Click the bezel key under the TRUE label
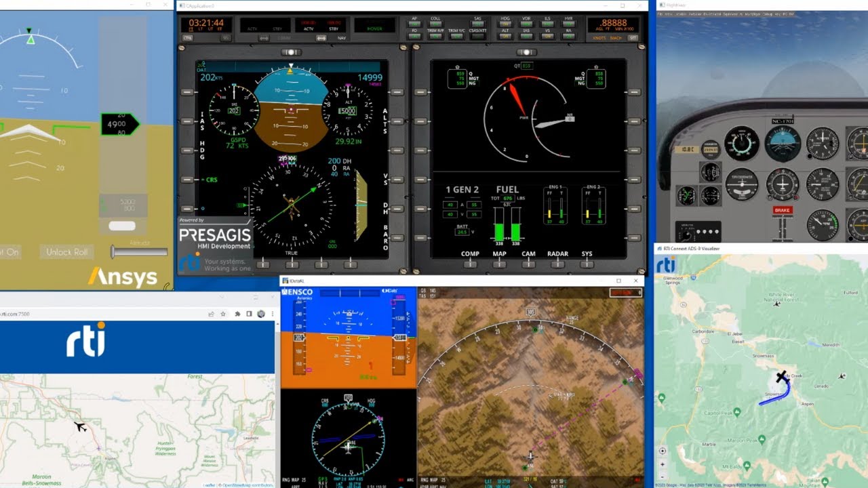868x488 pixels. [291, 264]
